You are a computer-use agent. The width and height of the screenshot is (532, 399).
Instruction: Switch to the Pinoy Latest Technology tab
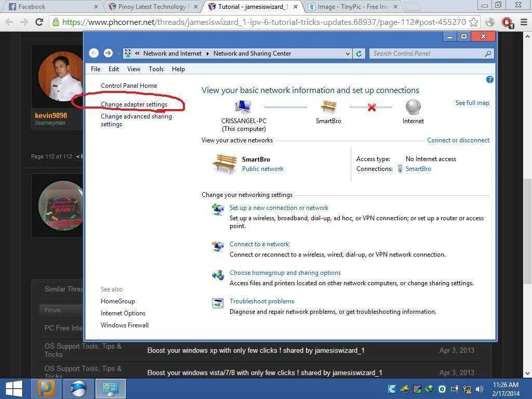152,7
